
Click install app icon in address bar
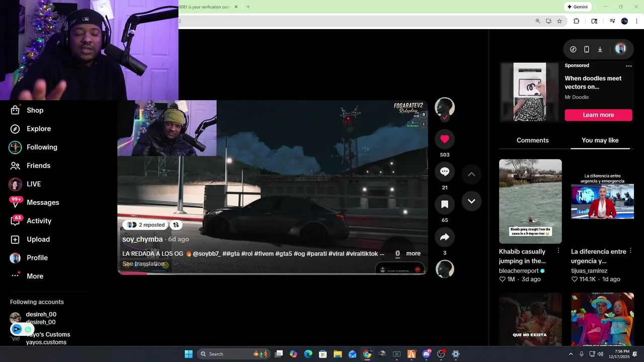click(x=548, y=21)
